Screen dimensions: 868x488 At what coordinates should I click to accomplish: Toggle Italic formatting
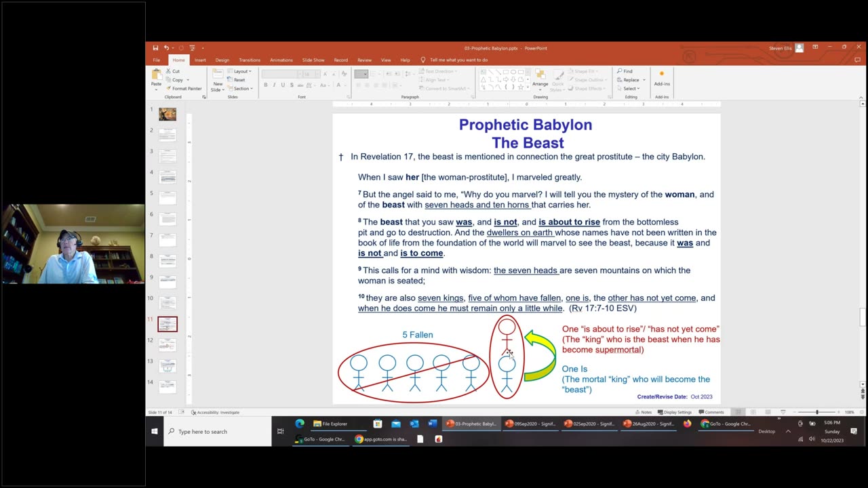pyautogui.click(x=274, y=85)
